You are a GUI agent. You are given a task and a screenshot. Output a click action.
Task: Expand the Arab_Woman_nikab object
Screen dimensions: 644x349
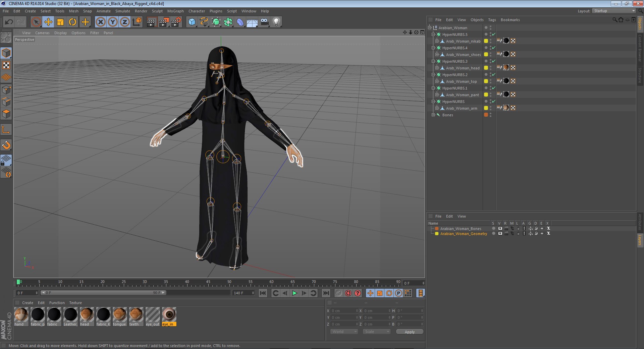437,41
